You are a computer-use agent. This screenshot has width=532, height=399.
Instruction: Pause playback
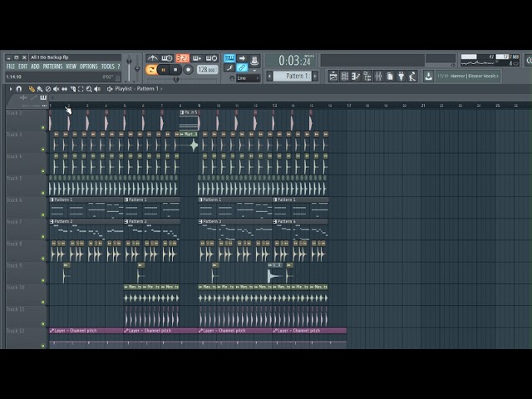[x=163, y=70]
